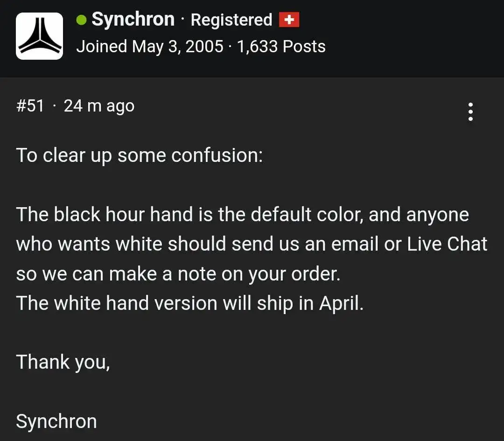Click the words "Live Chat" in post
Image resolution: width=504 pixels, height=441 pixels.
447,244
